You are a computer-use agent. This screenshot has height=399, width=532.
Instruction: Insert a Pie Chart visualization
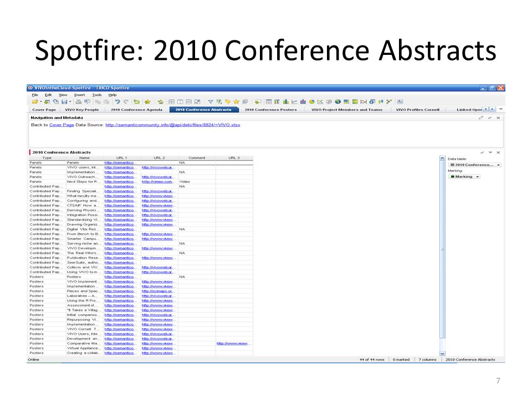(311, 101)
